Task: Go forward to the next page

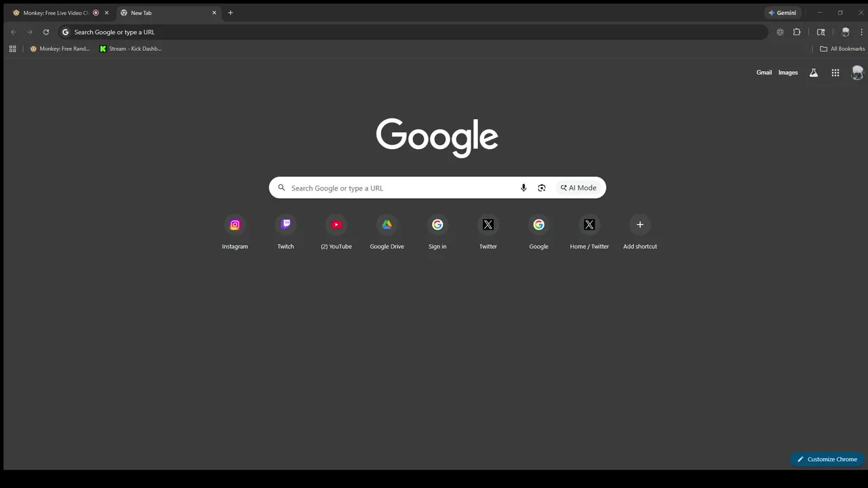Action: click(30, 32)
